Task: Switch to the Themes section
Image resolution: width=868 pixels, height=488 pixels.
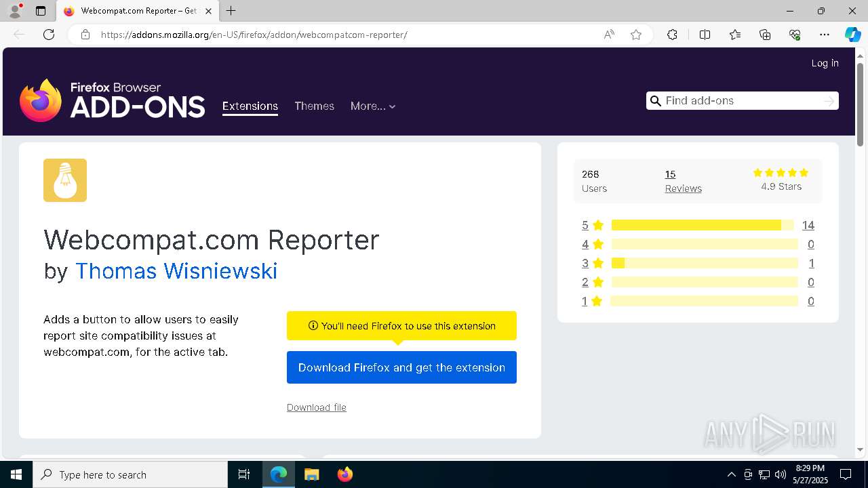Action: (x=314, y=106)
